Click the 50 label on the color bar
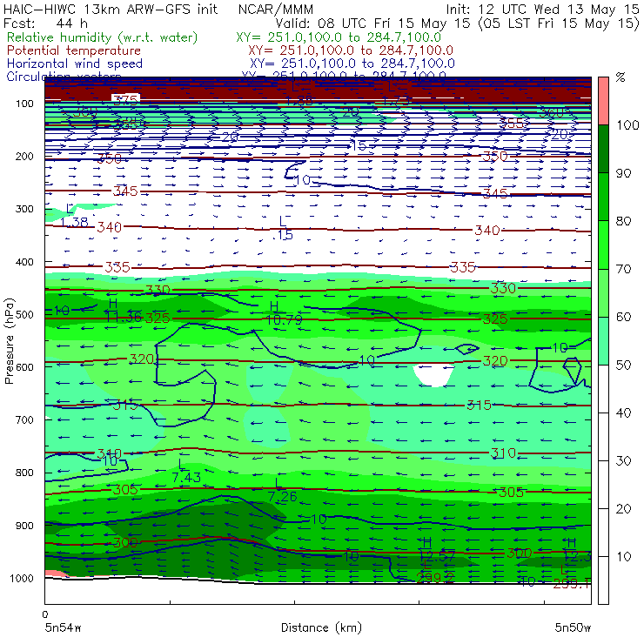The width and height of the screenshot is (644, 644). 623,366
